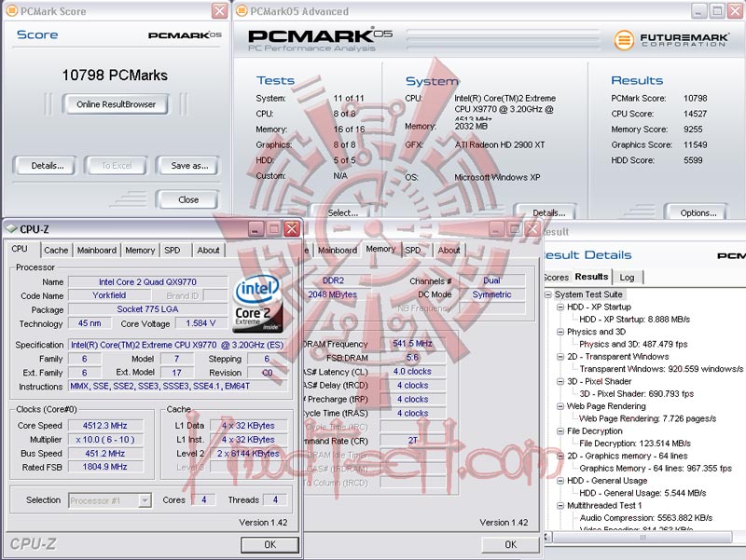Click the Core Voltage value 1.584 V
The height and width of the screenshot is (560, 746).
coord(200,323)
